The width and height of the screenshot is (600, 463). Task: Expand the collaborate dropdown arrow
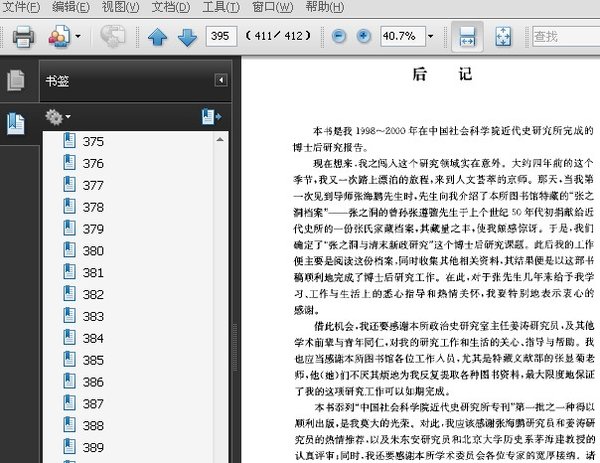coord(78,36)
